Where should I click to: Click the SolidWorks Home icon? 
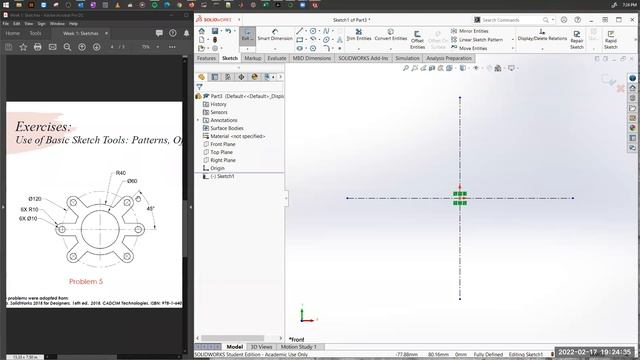(x=202, y=31)
